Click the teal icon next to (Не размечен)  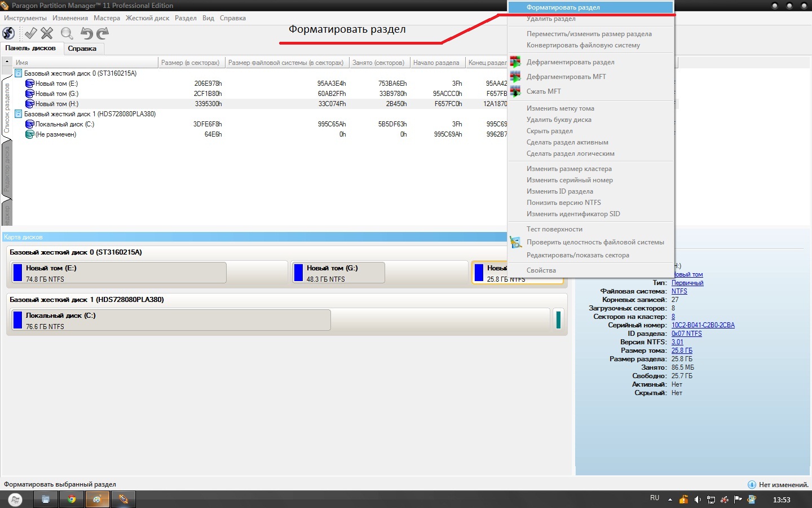(30, 134)
